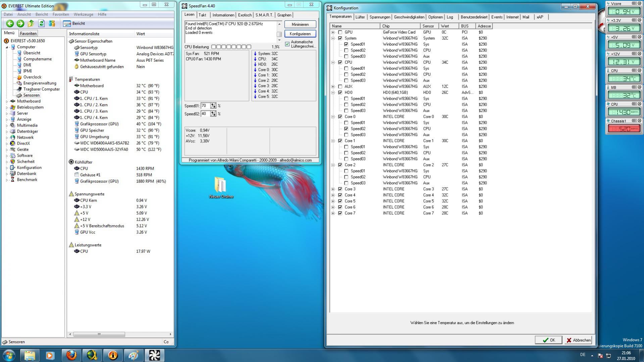Open Windows Explorer from the taskbar
The height and width of the screenshot is (362, 644).
(30, 355)
